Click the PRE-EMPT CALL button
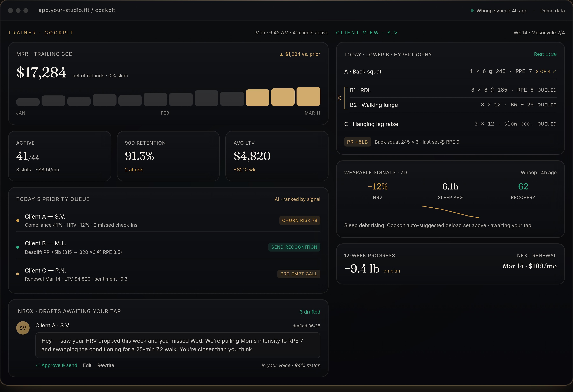The width and height of the screenshot is (573, 392). pos(299,274)
